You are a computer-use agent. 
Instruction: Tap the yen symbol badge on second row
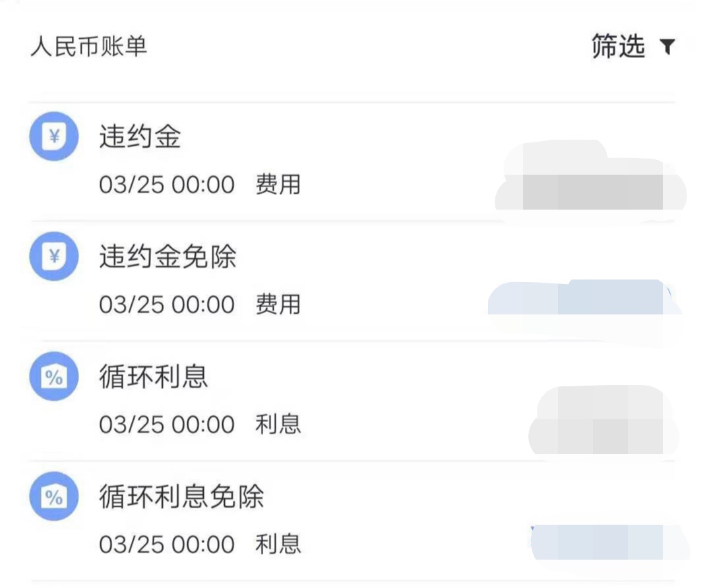pos(53,256)
